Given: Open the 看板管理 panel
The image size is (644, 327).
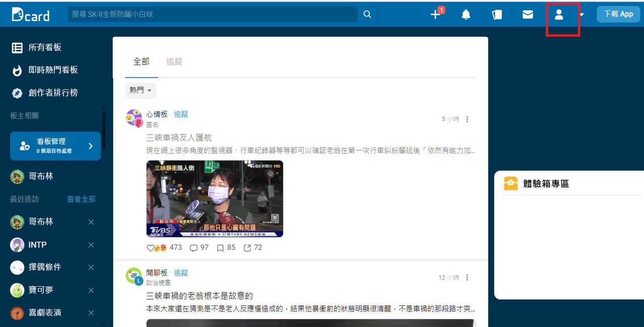Looking at the screenshot, I should (55, 146).
